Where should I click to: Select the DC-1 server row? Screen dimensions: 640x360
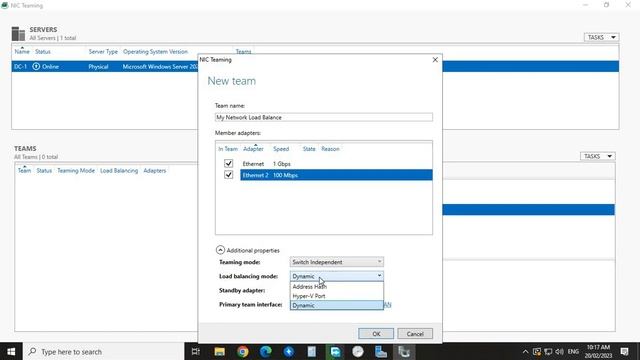315,66
